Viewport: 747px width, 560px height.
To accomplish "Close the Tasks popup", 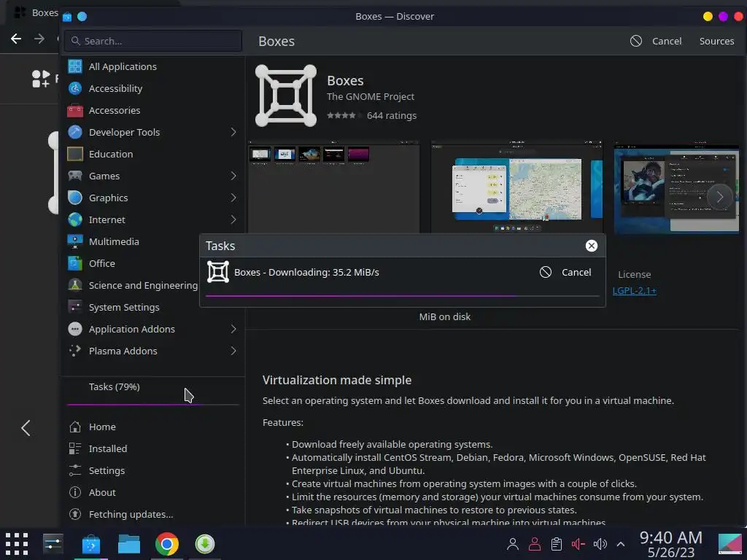I will pos(591,246).
